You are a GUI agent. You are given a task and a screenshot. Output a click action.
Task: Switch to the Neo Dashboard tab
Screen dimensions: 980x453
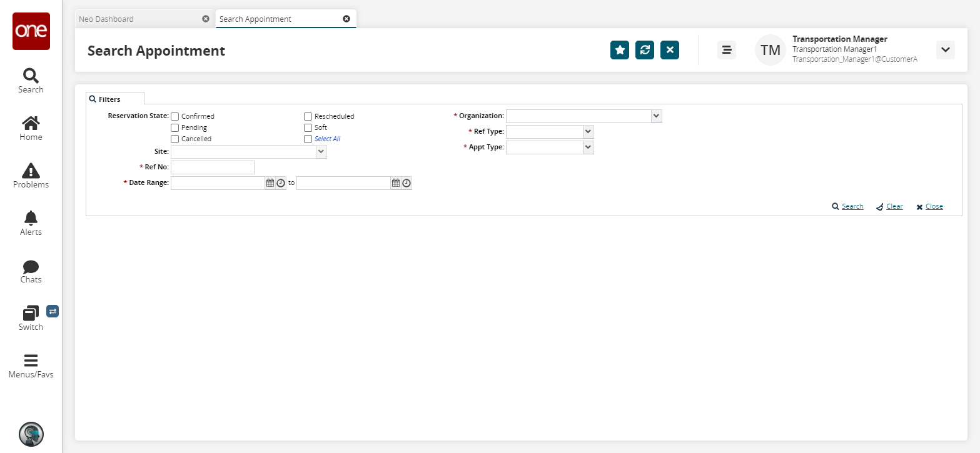click(106, 19)
